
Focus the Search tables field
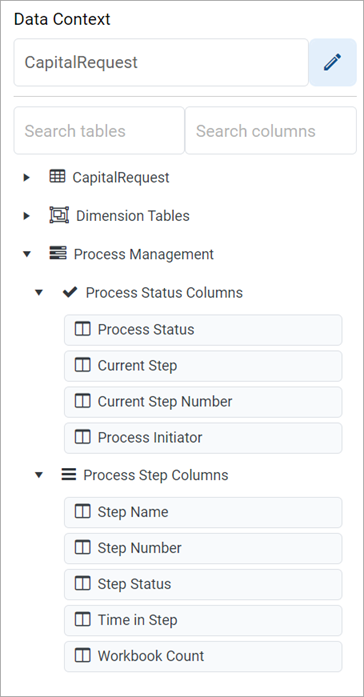point(99,131)
